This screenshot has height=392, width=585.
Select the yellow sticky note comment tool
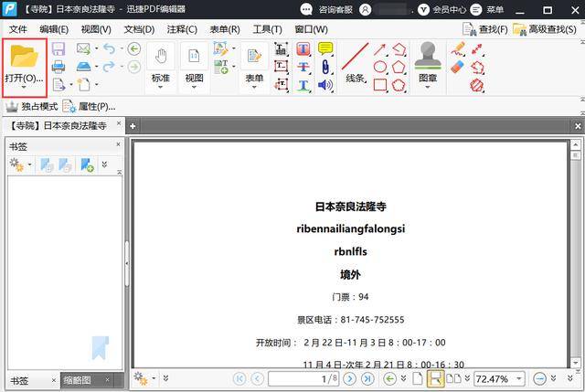coord(325,48)
